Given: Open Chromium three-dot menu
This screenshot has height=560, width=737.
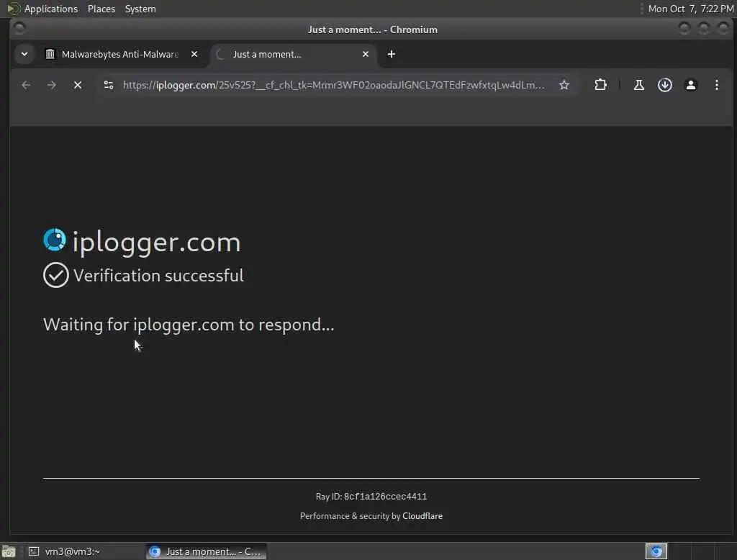Looking at the screenshot, I should [716, 85].
